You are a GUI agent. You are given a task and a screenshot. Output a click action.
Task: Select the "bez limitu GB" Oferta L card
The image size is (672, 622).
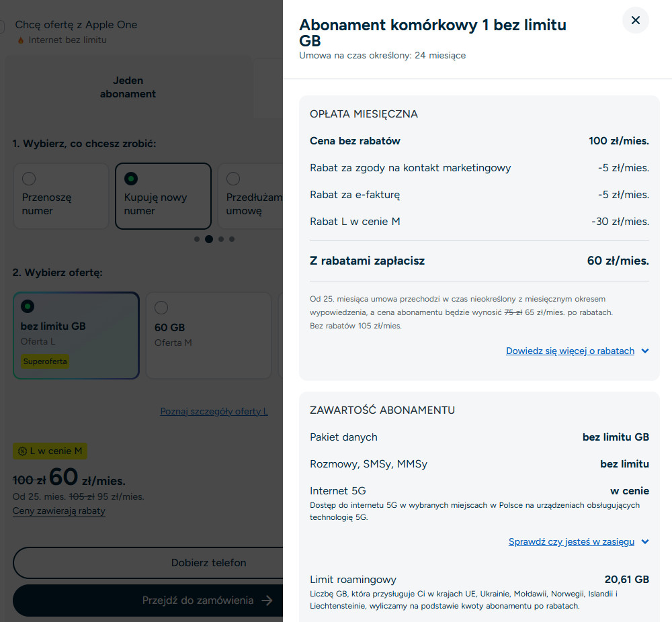point(76,335)
